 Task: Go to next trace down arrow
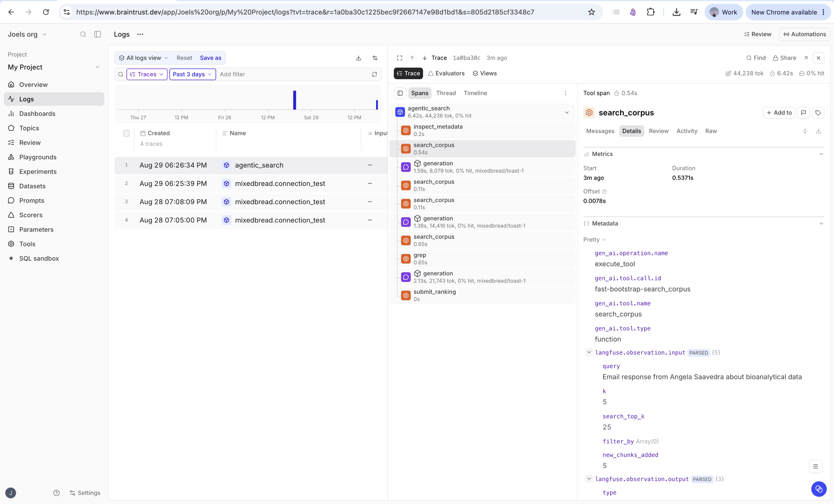click(x=425, y=58)
